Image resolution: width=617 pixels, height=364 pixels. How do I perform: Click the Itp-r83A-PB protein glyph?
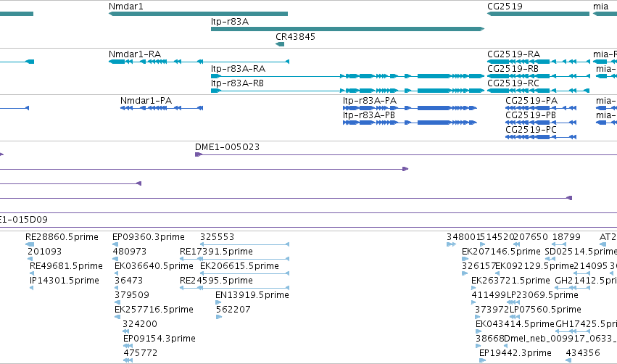[x=410, y=123]
